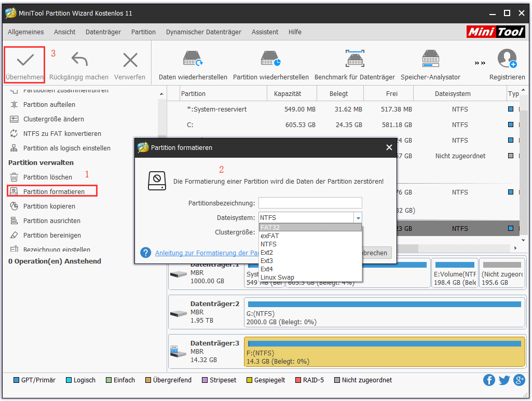The width and height of the screenshot is (532, 401).
Task: Select the F:(NTFS) partition bar on Datenträger 3
Action: point(384,352)
